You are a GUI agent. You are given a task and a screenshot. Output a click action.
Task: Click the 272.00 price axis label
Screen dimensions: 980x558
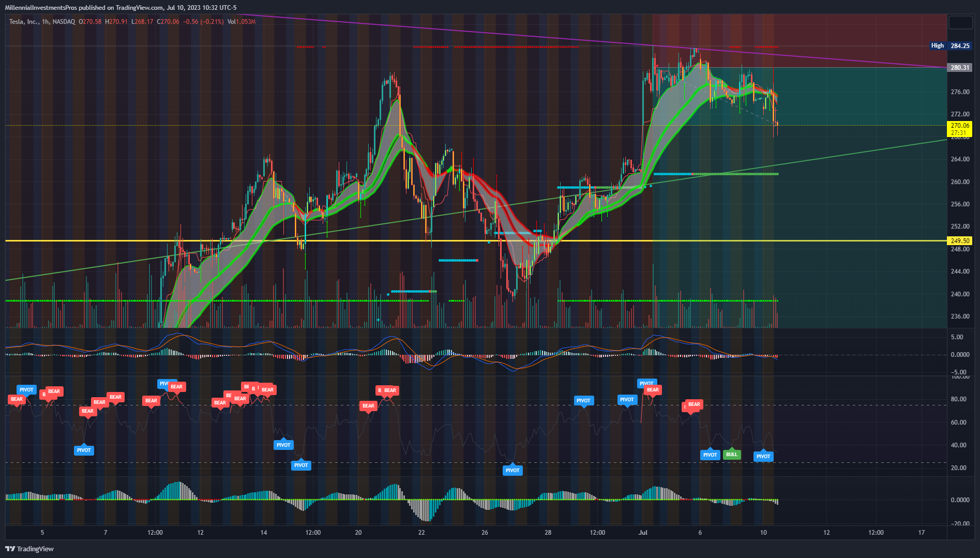(x=960, y=114)
